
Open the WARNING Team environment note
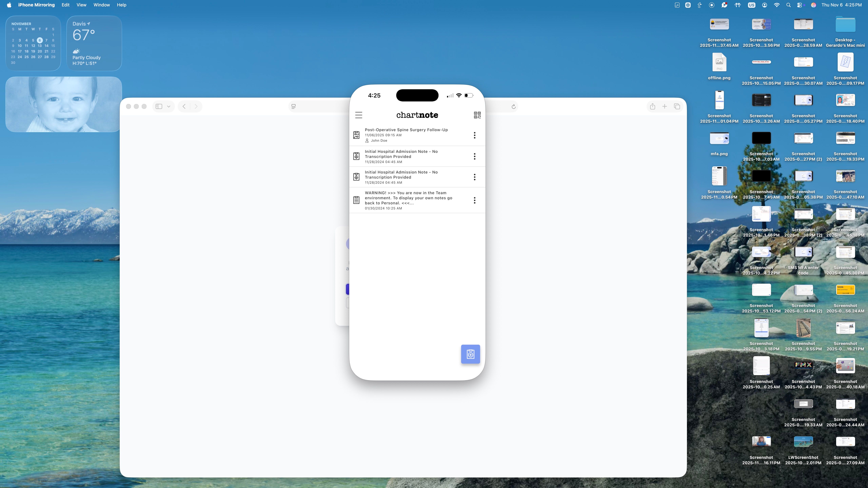408,200
